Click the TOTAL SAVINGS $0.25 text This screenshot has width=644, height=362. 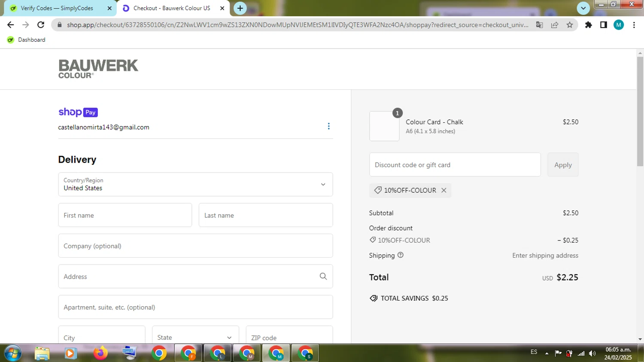click(x=414, y=298)
